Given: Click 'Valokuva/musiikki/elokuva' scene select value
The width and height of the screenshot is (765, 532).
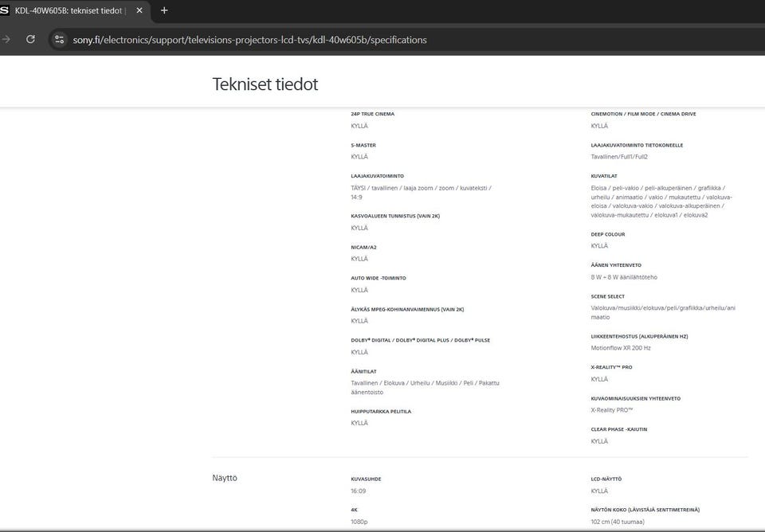Looking at the screenshot, I should click(663, 312).
